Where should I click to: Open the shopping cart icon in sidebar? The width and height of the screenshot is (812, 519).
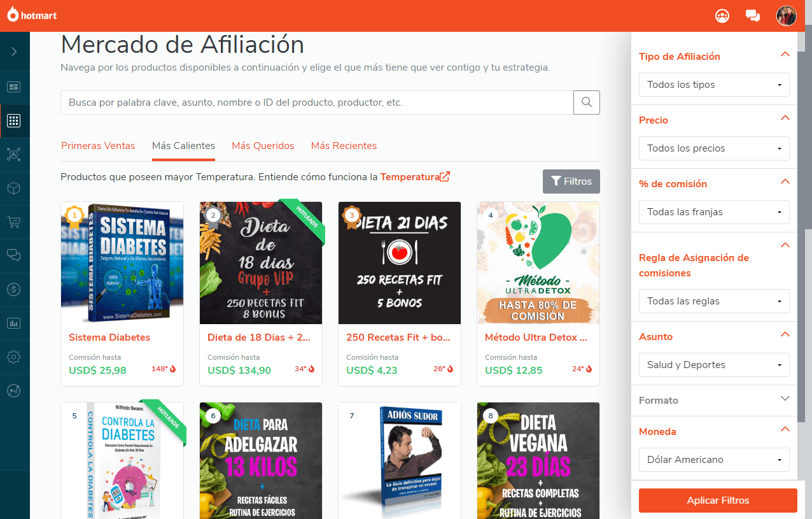(x=14, y=222)
